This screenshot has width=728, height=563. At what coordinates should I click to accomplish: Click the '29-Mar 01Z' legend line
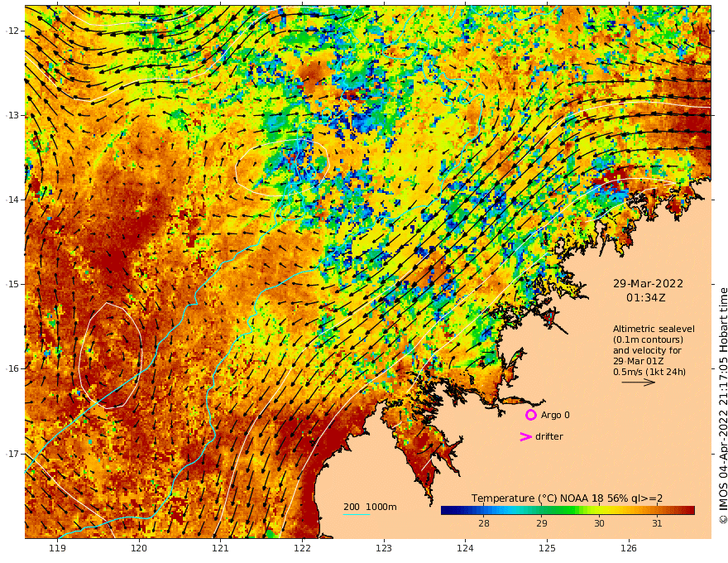(x=639, y=362)
